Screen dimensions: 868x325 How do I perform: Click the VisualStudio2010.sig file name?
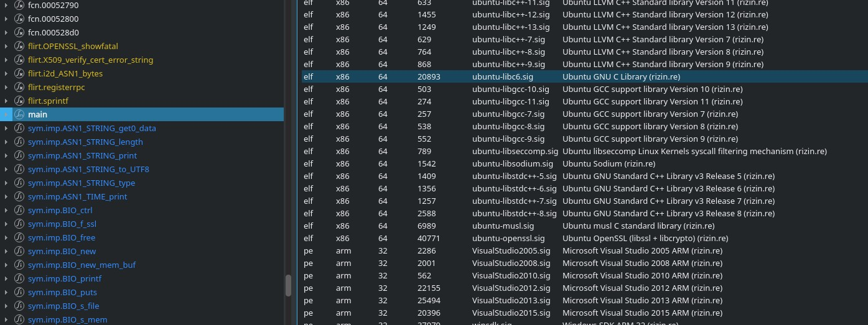pos(511,275)
